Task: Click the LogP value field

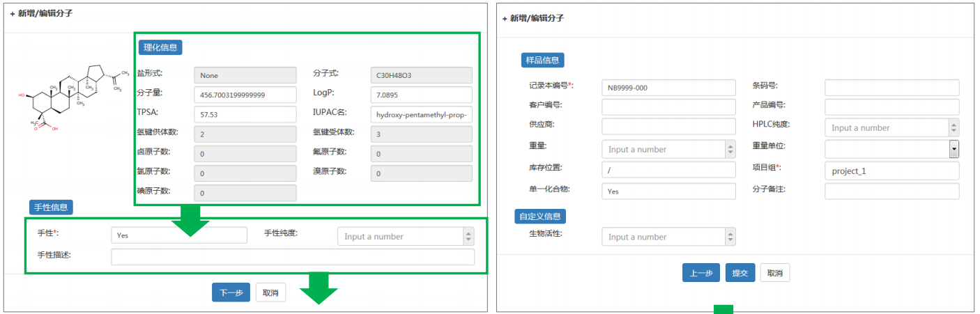Action: pos(421,95)
